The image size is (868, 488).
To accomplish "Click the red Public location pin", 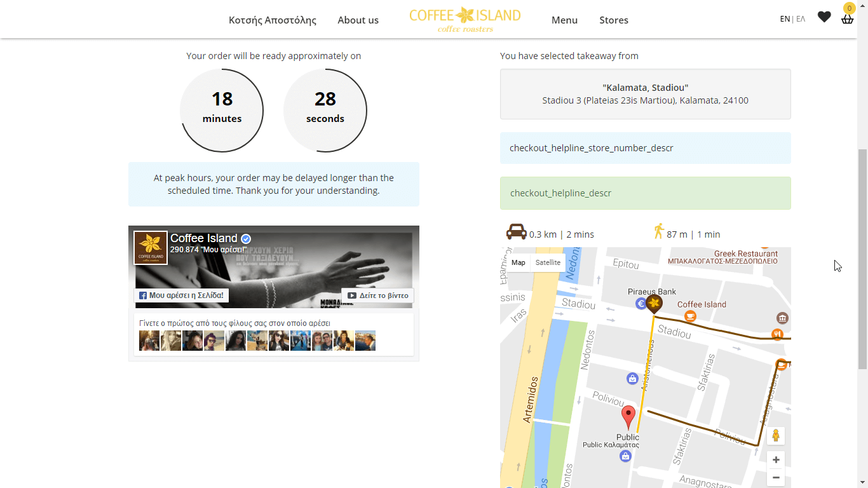I will coord(628,418).
